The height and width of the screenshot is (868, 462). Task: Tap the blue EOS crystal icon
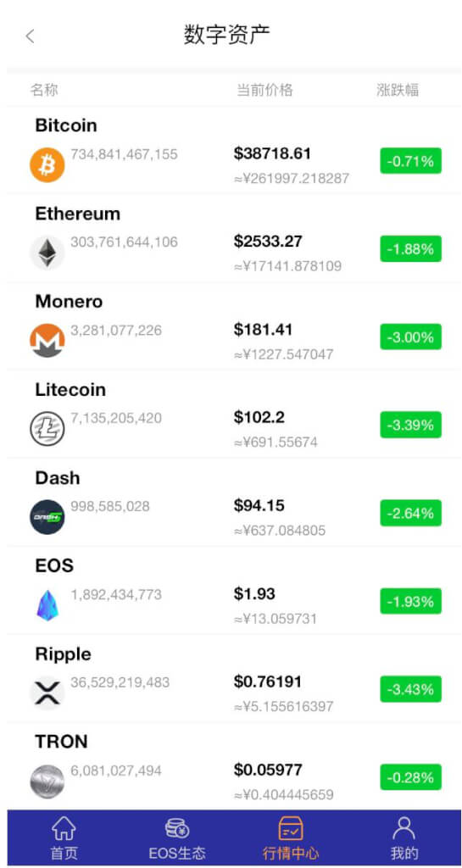pos(47,605)
